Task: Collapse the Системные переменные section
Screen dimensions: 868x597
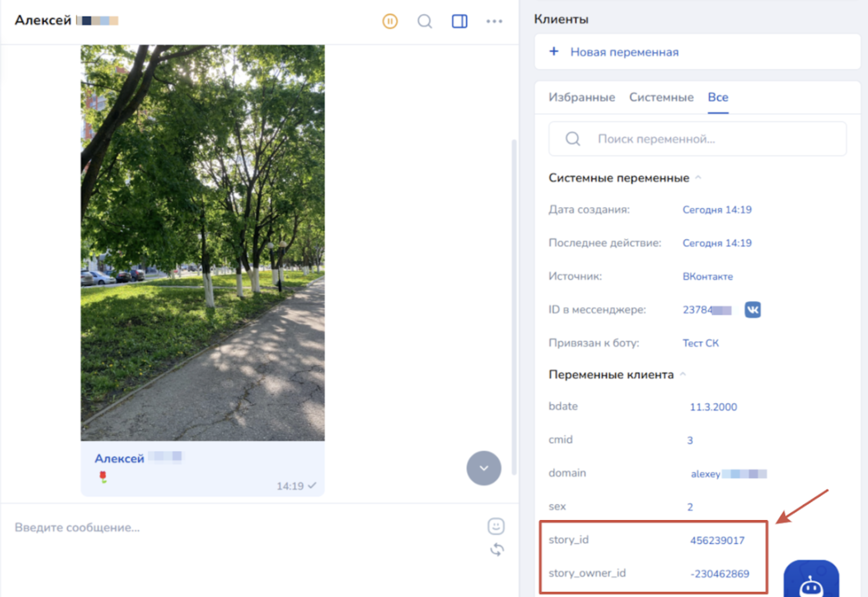Action: 698,178
